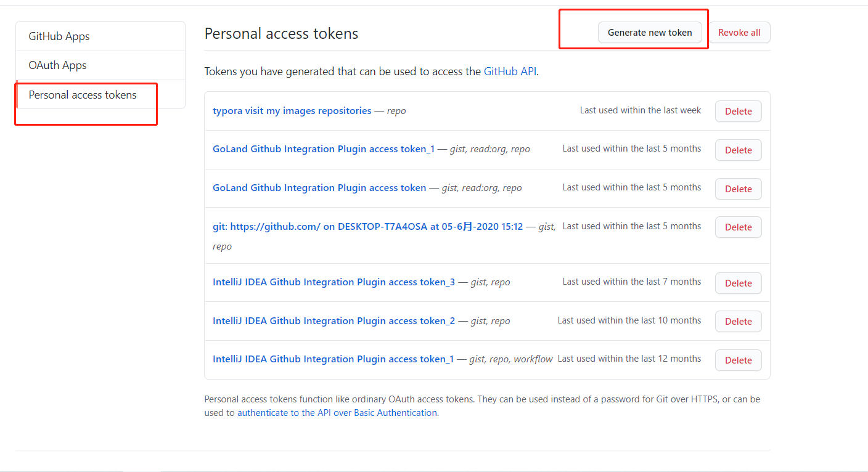Select the Personal access tokens sidebar item
The width and height of the screenshot is (868, 472).
click(82, 94)
